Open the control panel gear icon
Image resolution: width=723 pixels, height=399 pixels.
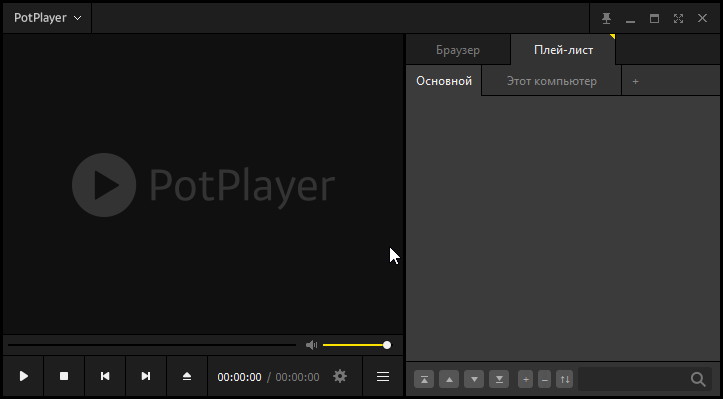tap(340, 376)
